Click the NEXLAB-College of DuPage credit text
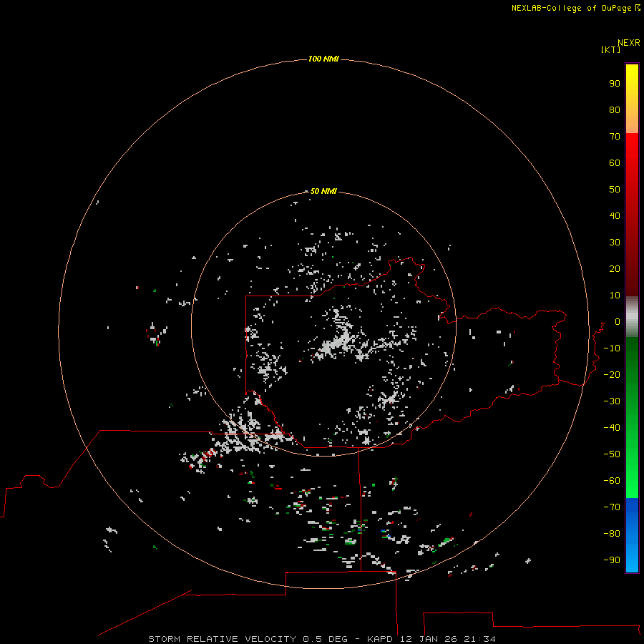This screenshot has height=644, width=644. pos(571,8)
